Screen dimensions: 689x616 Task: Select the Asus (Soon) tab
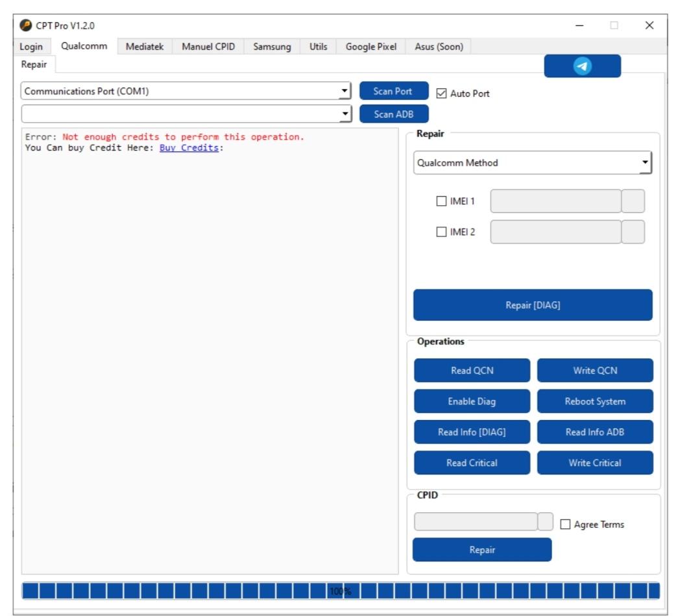click(439, 47)
